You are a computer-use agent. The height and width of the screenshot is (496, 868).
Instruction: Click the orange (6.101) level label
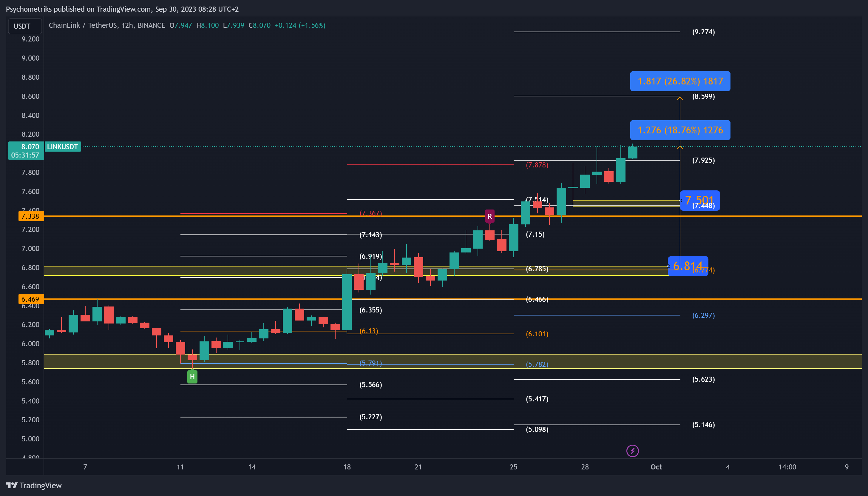[x=537, y=334]
